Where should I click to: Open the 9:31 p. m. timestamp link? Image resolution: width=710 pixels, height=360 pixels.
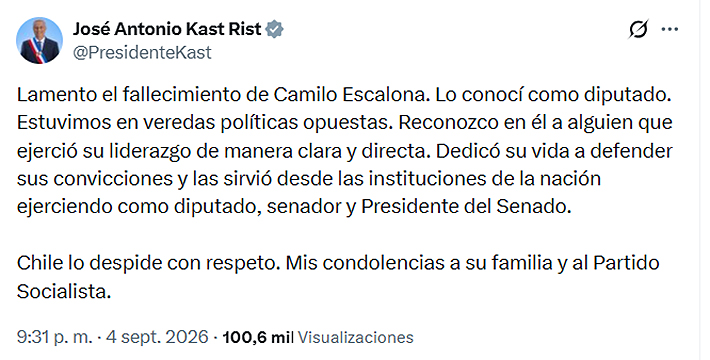[x=54, y=337]
